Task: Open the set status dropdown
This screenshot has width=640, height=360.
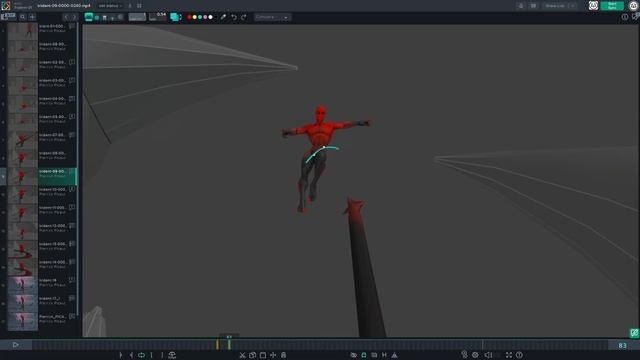Action: pyautogui.click(x=110, y=6)
